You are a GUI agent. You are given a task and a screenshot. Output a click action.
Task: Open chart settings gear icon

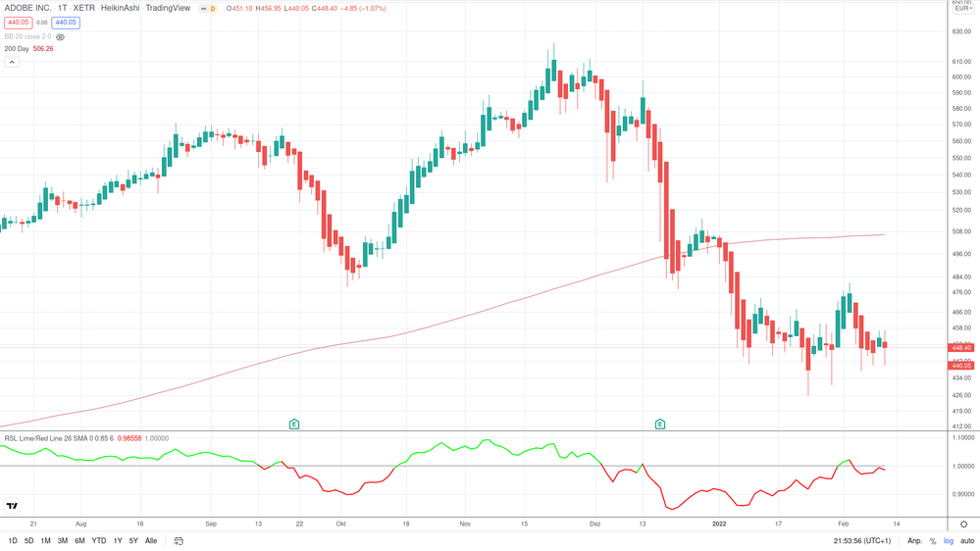[963, 525]
